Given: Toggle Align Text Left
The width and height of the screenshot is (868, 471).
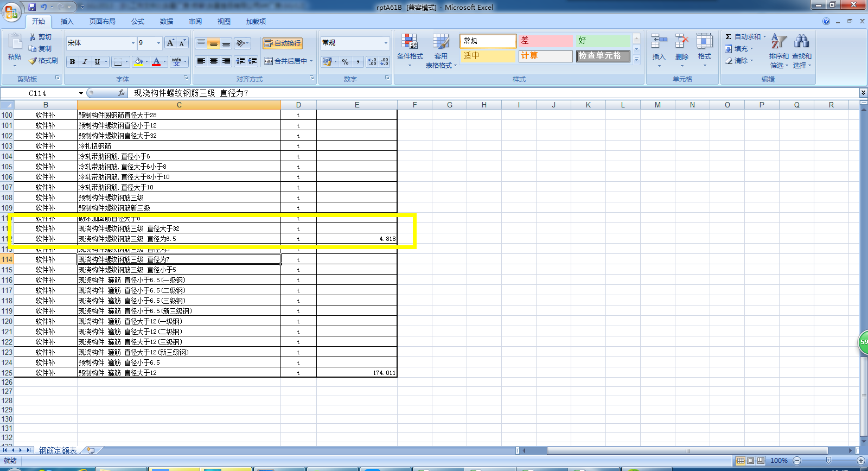Looking at the screenshot, I should click(201, 61).
